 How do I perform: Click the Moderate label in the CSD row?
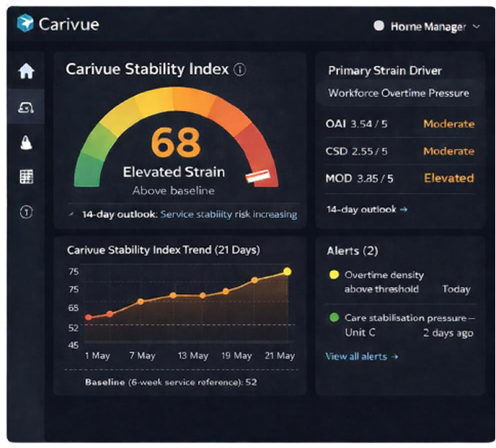(449, 151)
